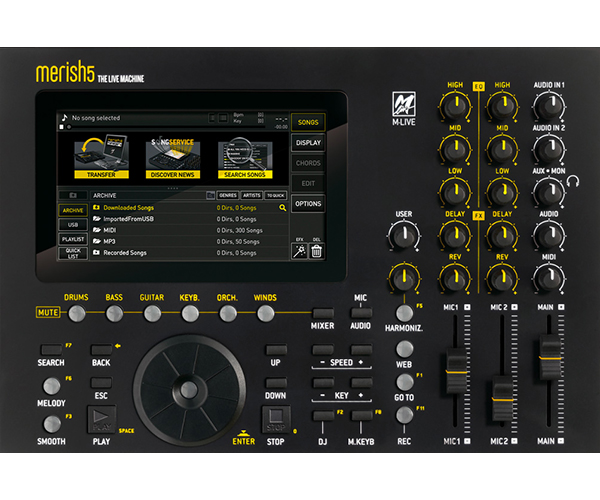Click the USER knob
Viewport: 600px width, 500px height.
[x=404, y=235]
